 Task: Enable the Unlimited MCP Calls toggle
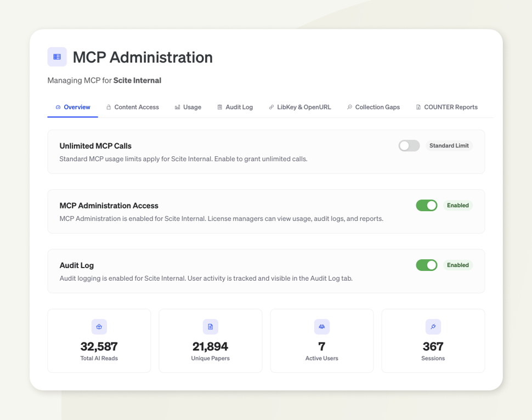pyautogui.click(x=409, y=146)
